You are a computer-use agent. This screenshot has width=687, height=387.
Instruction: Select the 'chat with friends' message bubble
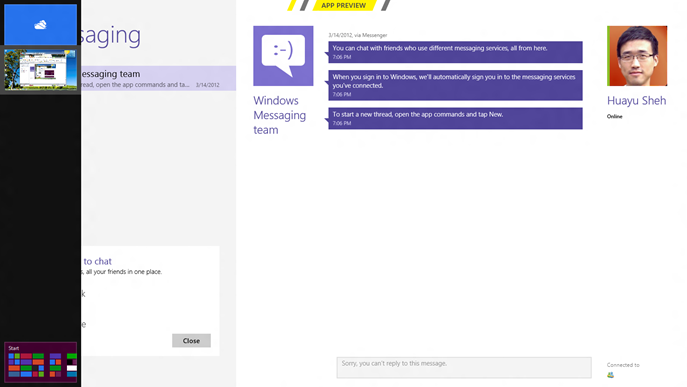pyautogui.click(x=455, y=52)
